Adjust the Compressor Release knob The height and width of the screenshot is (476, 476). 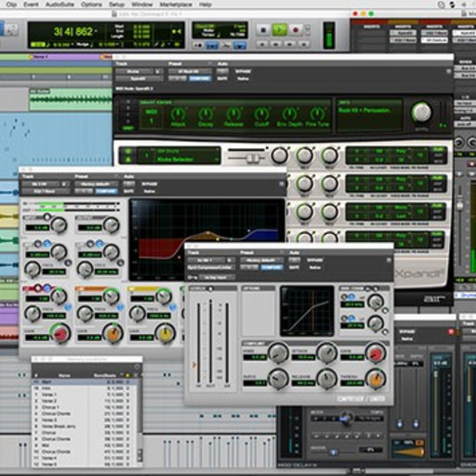click(x=327, y=379)
